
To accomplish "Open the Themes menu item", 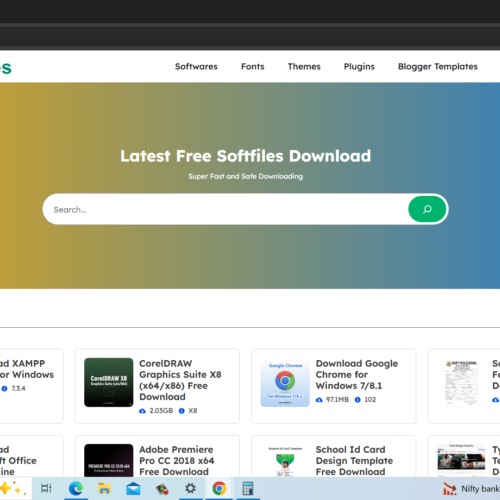I will tap(304, 67).
